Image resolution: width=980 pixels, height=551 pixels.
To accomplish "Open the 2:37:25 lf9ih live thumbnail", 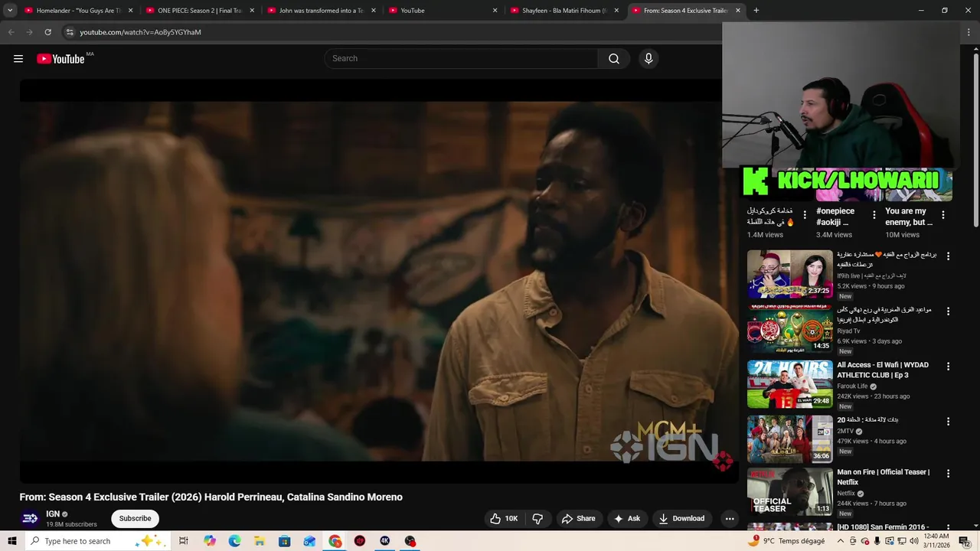I will pos(790,274).
